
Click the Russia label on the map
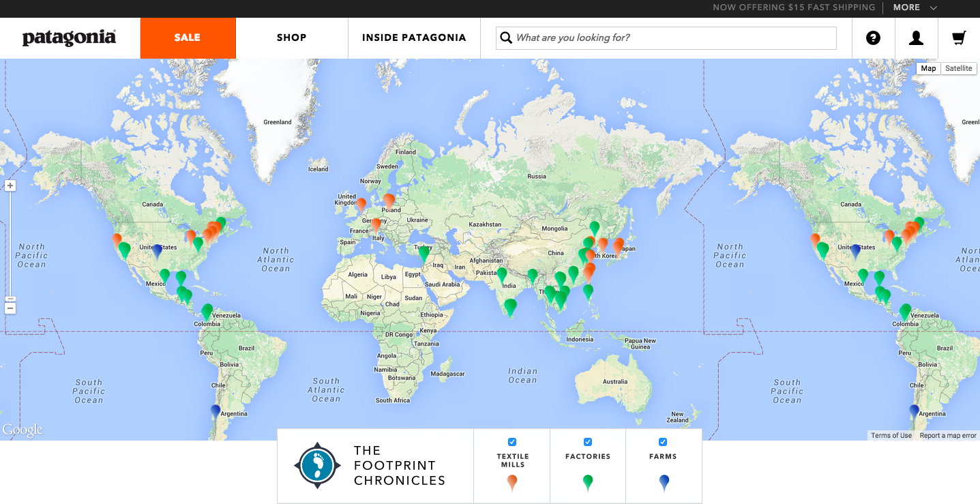click(537, 177)
